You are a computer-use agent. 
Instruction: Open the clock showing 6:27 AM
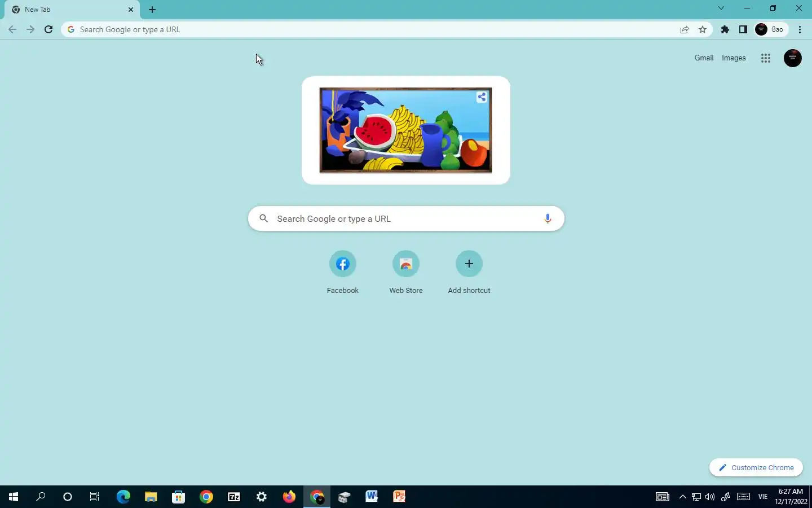[x=791, y=497]
